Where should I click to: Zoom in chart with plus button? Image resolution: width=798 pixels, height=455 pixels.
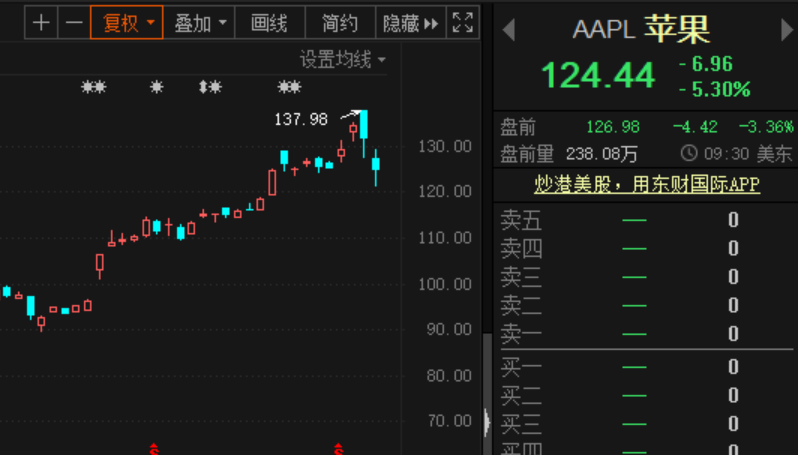point(41,23)
